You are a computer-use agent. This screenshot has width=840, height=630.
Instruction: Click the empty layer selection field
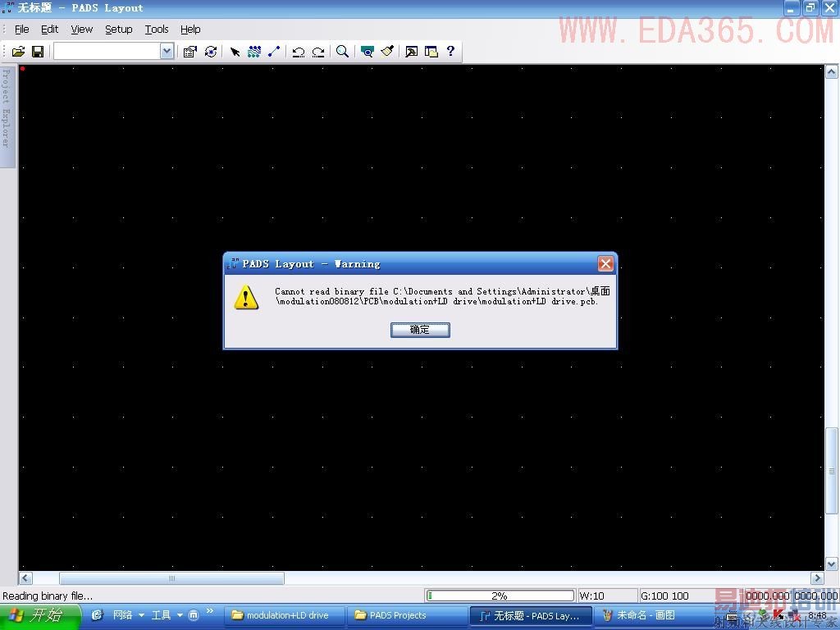pos(107,52)
